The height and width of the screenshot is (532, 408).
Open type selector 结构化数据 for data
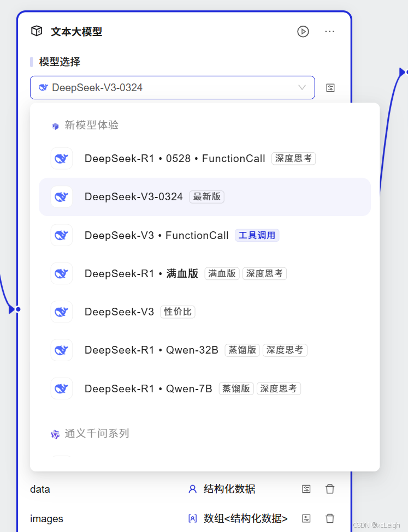[229, 489]
